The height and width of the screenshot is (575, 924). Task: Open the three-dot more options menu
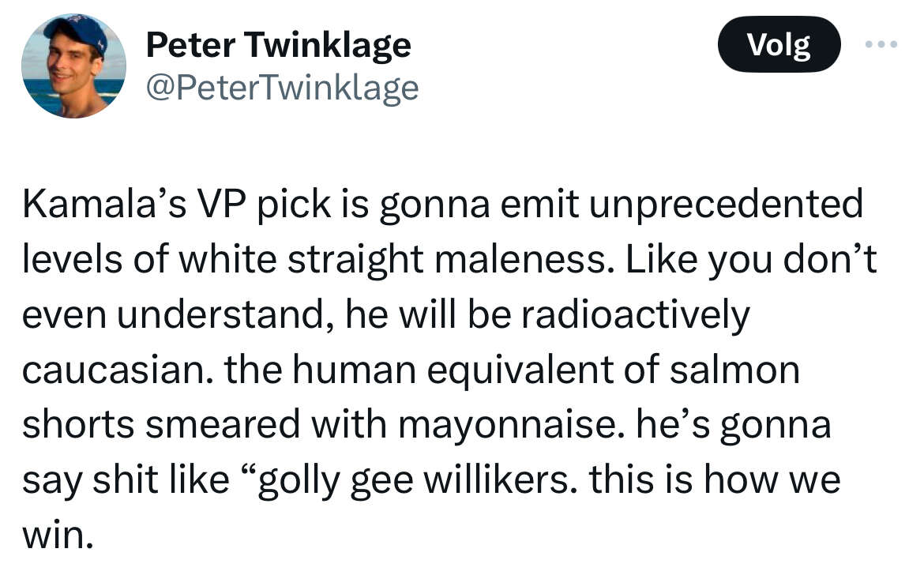coord(881,44)
